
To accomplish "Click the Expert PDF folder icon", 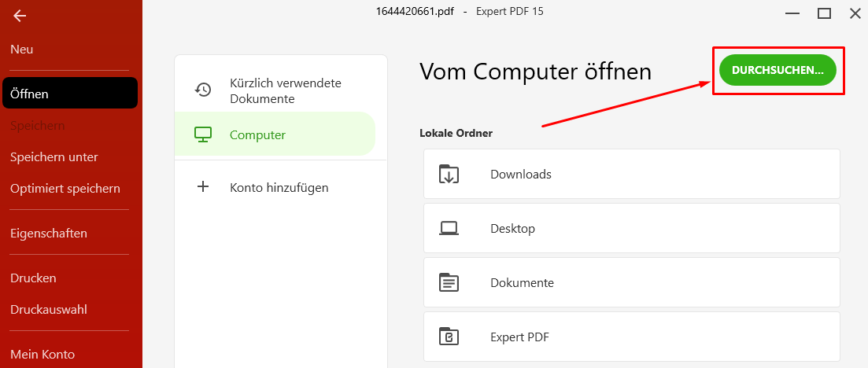I will point(449,337).
